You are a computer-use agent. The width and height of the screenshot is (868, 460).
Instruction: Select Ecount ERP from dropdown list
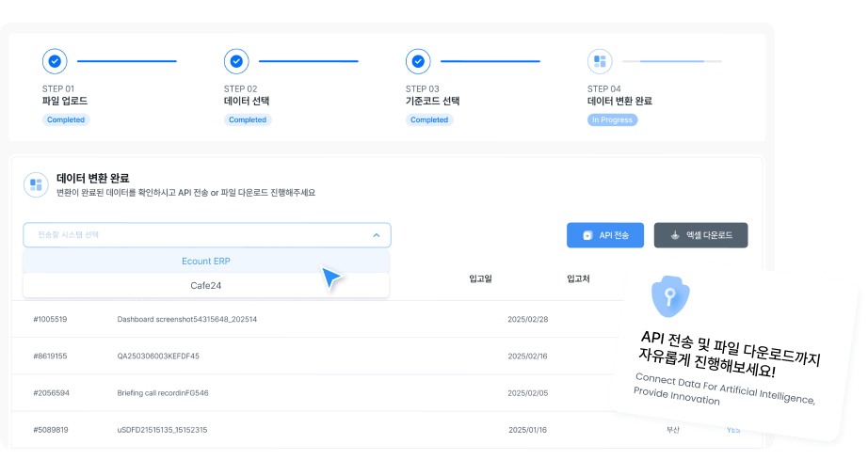(x=206, y=261)
